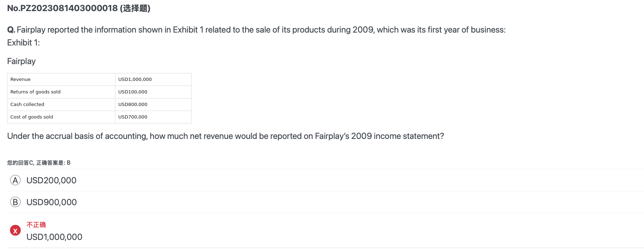The height and width of the screenshot is (251, 644).
Task: Select answer option B circle
Action: pos(15,202)
